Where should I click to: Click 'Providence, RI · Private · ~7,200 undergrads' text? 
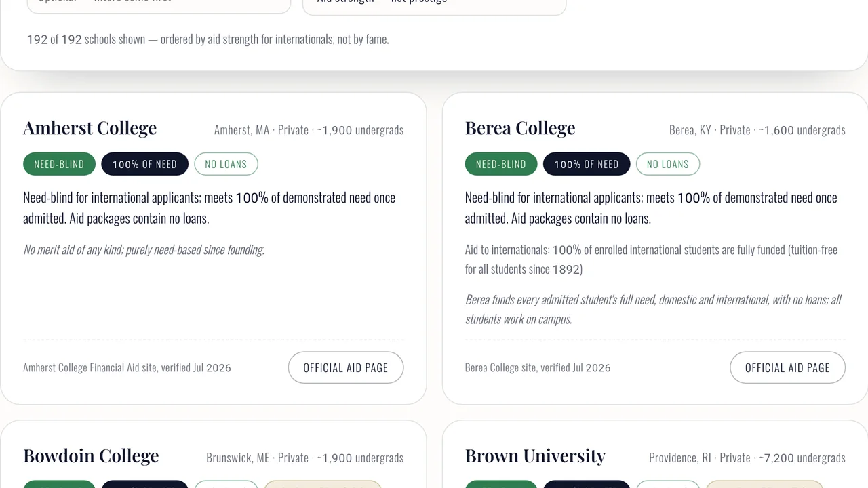tap(747, 457)
